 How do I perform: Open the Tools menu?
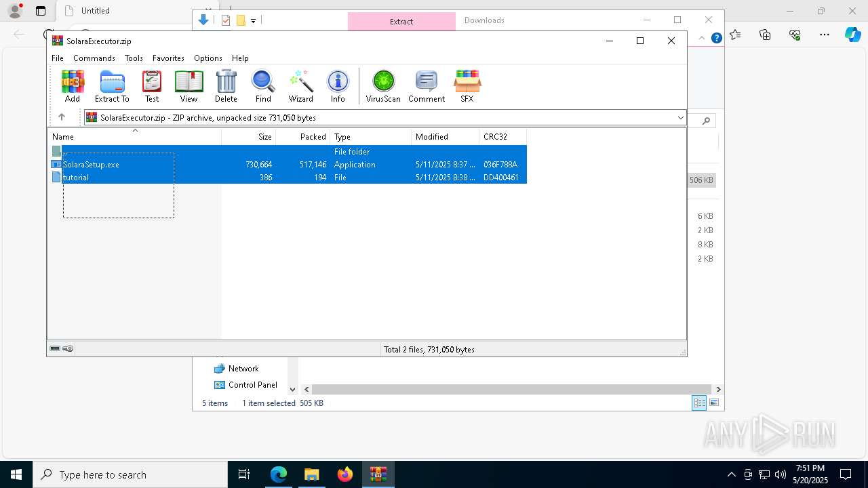pyautogui.click(x=134, y=58)
